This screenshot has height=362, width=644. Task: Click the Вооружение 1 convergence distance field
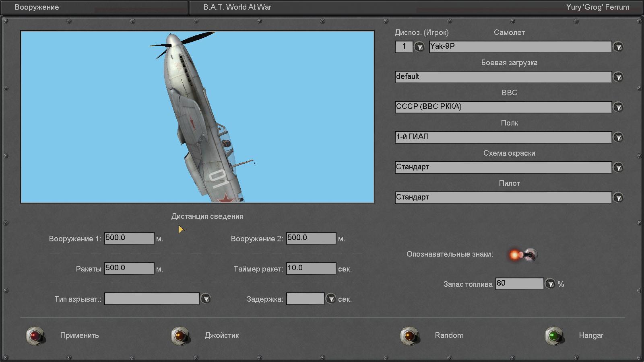[x=129, y=238]
